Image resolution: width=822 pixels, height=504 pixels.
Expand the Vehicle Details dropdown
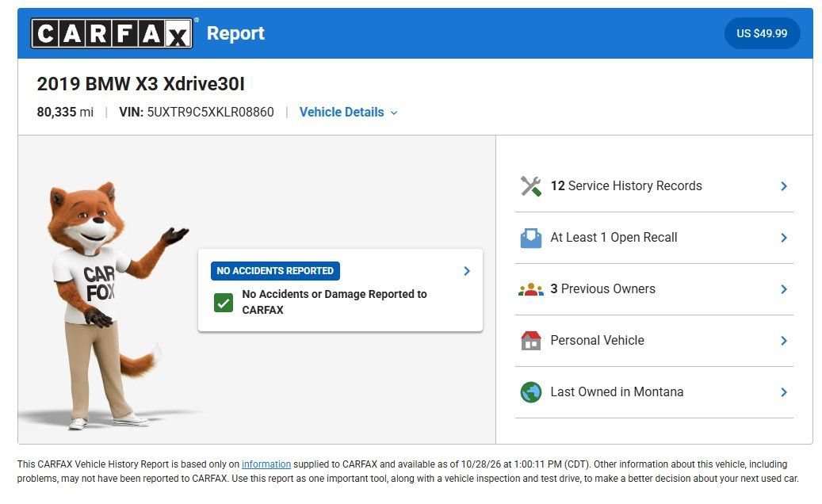point(348,112)
